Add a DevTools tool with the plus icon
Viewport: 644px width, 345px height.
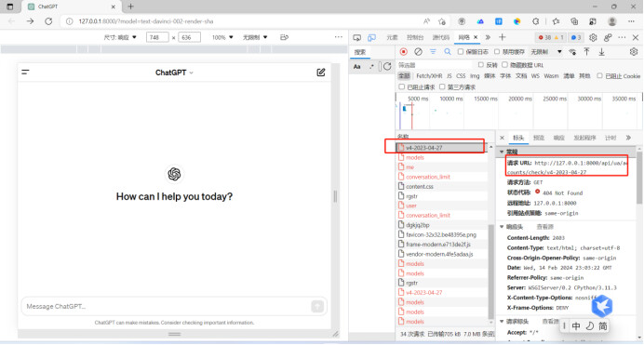[x=503, y=37]
